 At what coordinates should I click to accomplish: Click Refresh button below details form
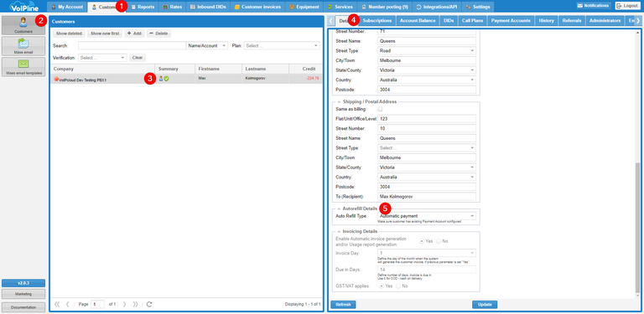[x=343, y=305]
